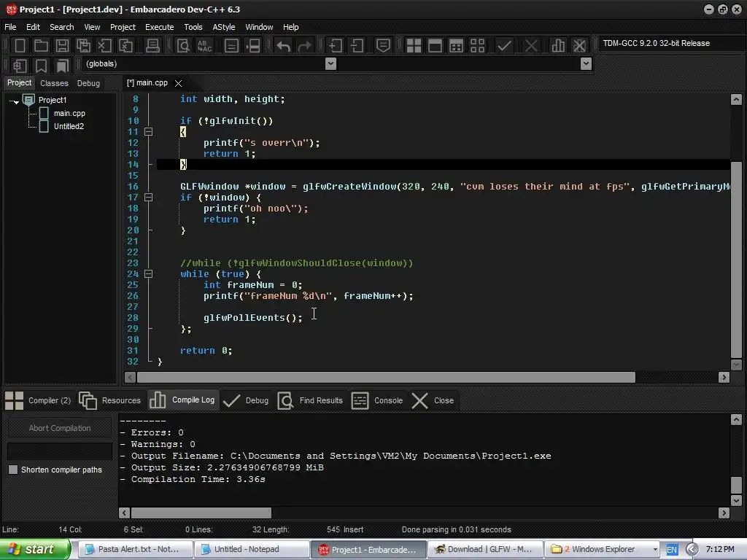747x560 pixels.
Task: Click the Save floppy disk icon
Action: [62, 46]
